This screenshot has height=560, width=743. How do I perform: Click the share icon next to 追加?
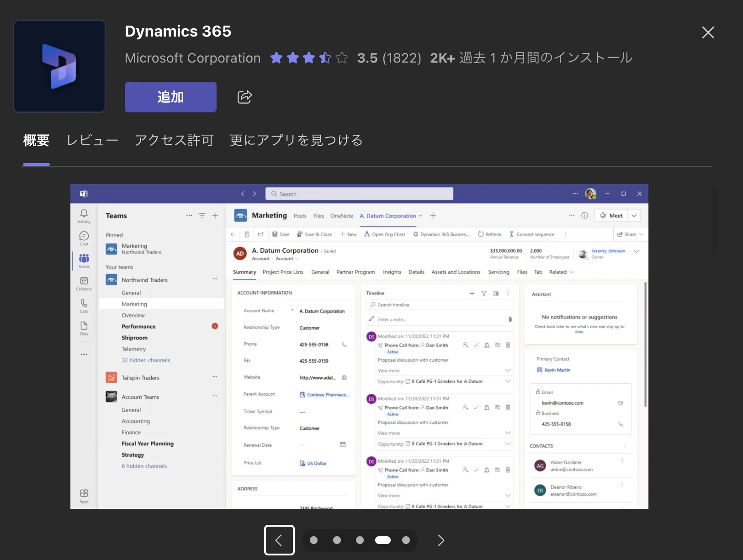pos(244,97)
